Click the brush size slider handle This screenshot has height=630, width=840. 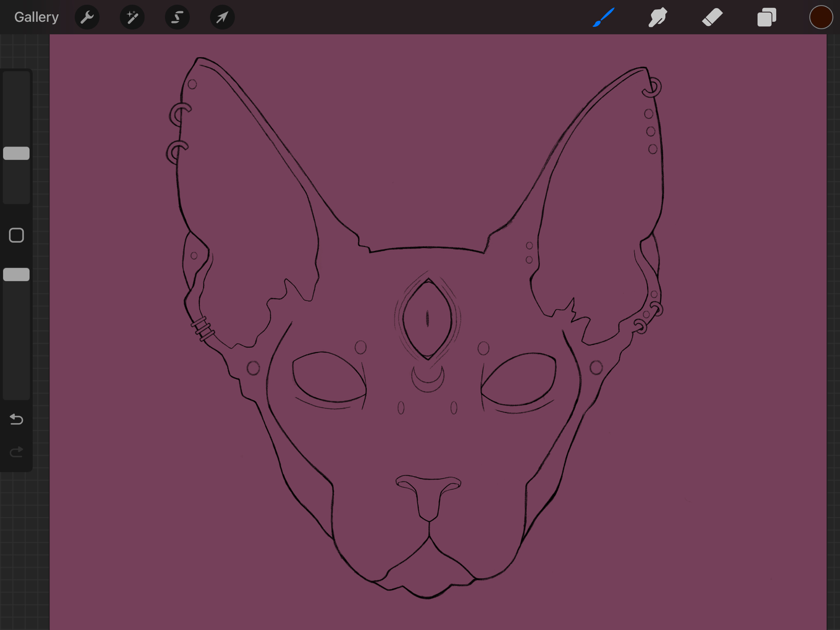point(16,153)
